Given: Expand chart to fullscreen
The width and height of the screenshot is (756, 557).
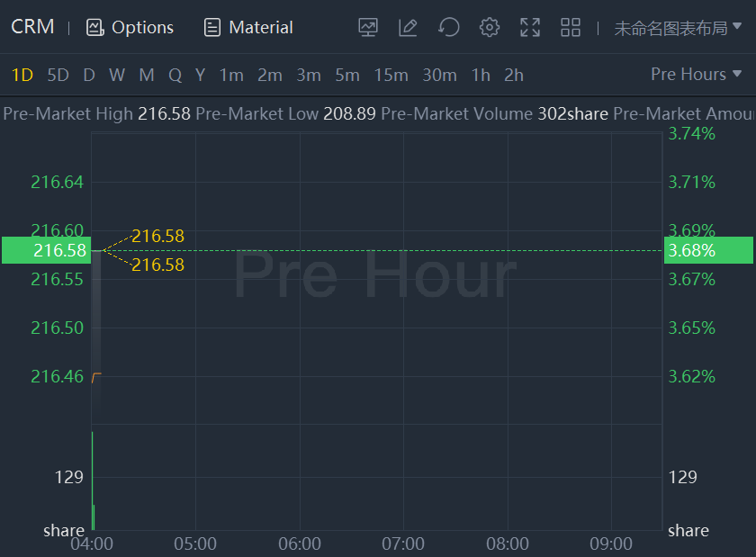Looking at the screenshot, I should tap(530, 27).
